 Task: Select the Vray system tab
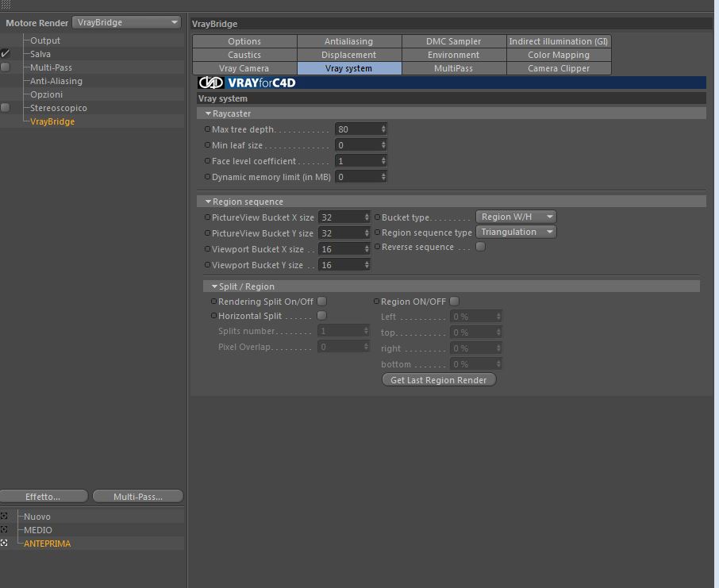click(349, 68)
